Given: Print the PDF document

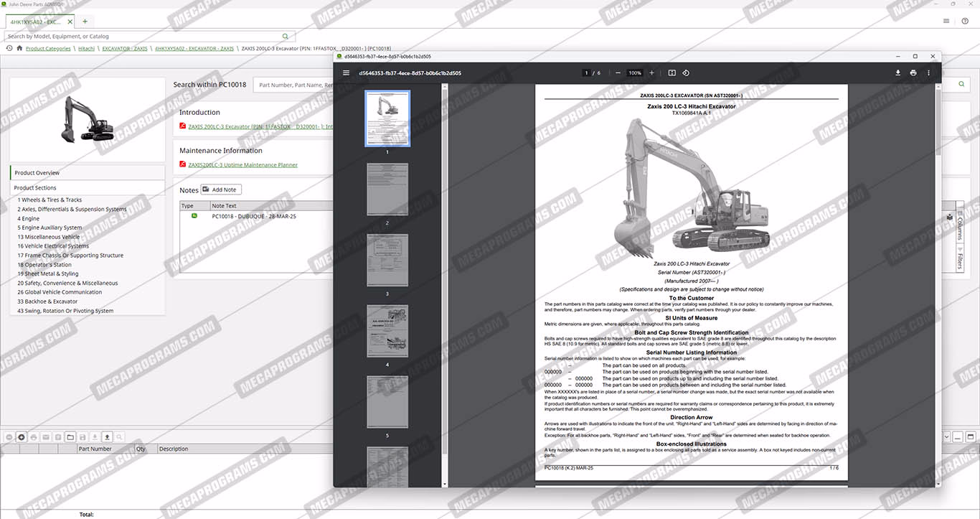Looking at the screenshot, I should [x=913, y=73].
